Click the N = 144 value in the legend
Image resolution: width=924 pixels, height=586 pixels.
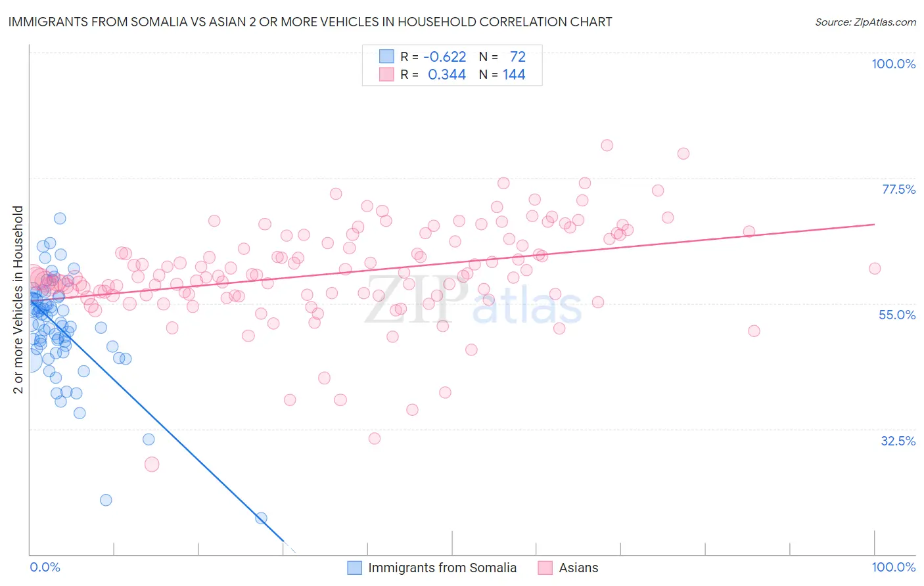coord(502,74)
